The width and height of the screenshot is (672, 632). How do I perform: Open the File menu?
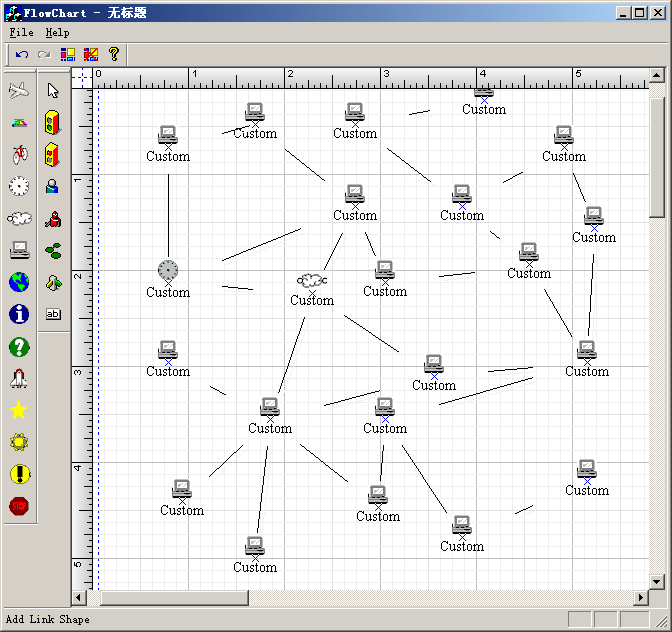(x=21, y=33)
